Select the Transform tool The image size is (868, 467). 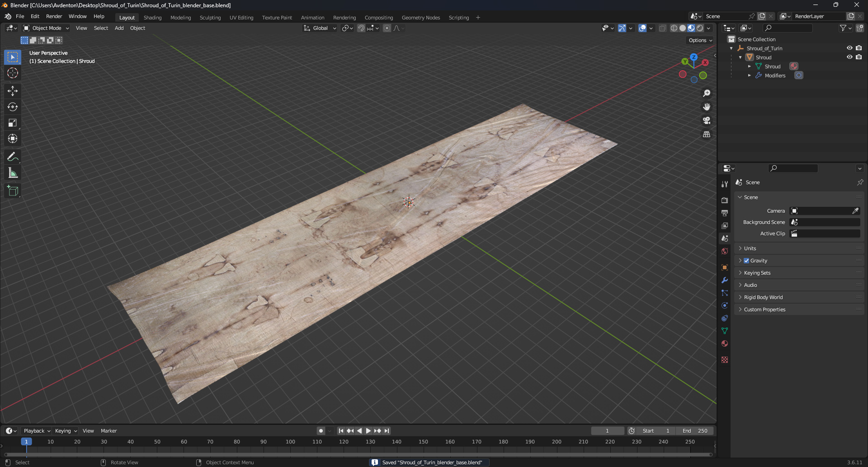(x=13, y=138)
